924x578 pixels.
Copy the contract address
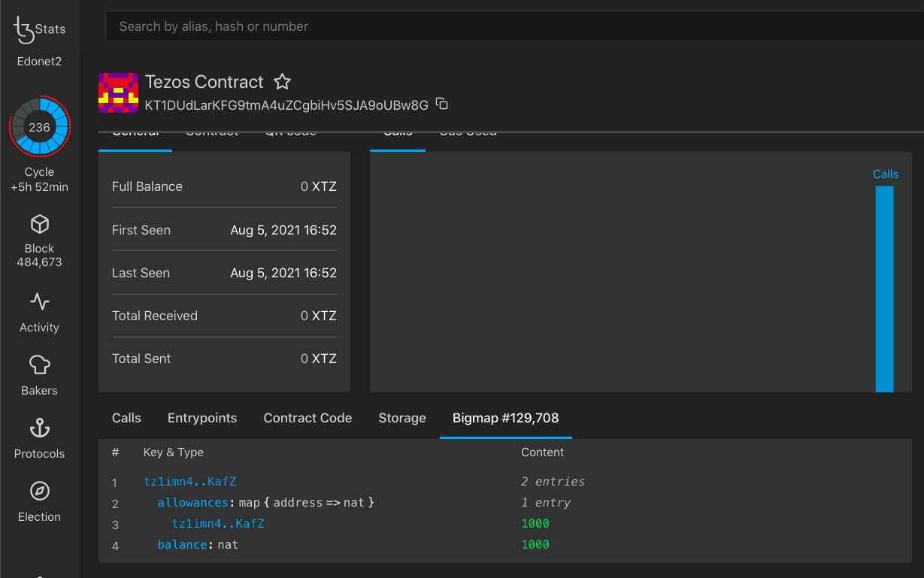click(x=442, y=104)
